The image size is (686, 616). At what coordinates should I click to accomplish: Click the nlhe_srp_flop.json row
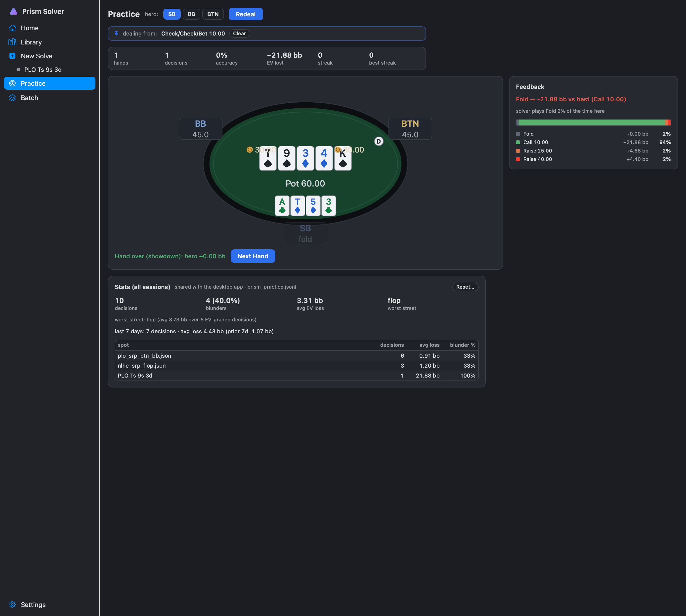pos(297,366)
